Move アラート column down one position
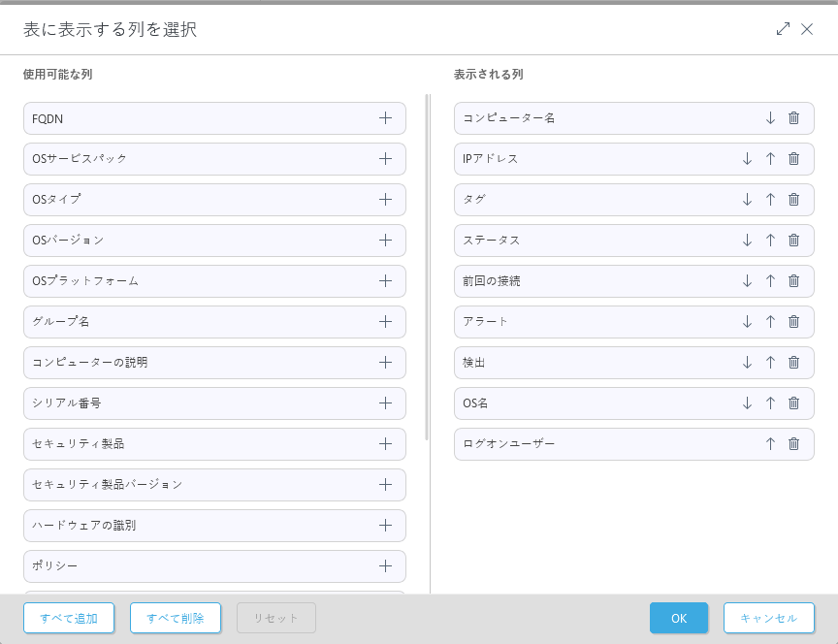Viewport: 838px width, 644px height. 747,322
